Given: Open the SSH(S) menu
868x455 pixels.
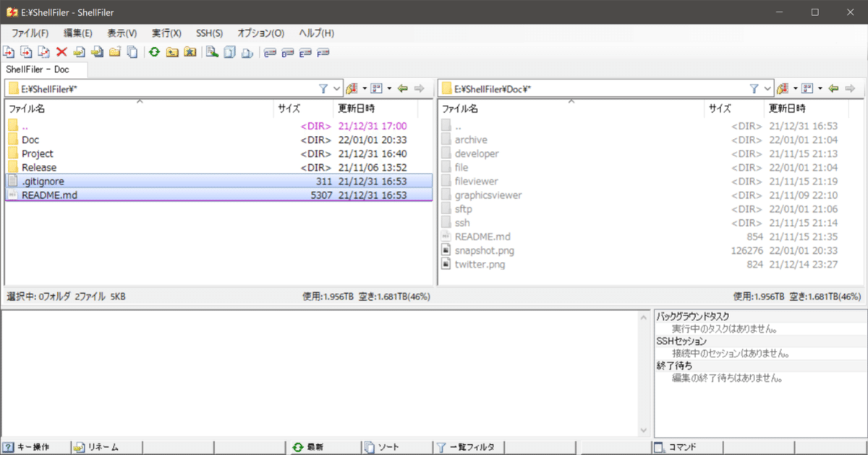Looking at the screenshot, I should tap(209, 33).
